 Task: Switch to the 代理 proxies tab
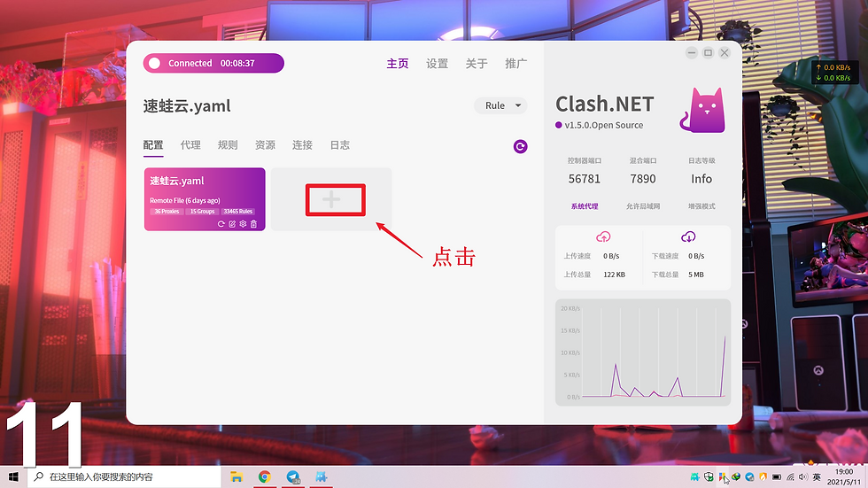click(x=190, y=145)
